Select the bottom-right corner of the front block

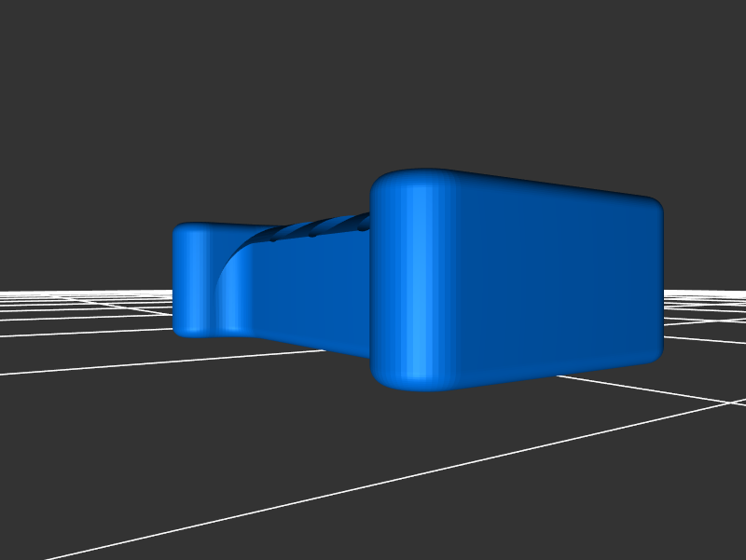(653, 354)
